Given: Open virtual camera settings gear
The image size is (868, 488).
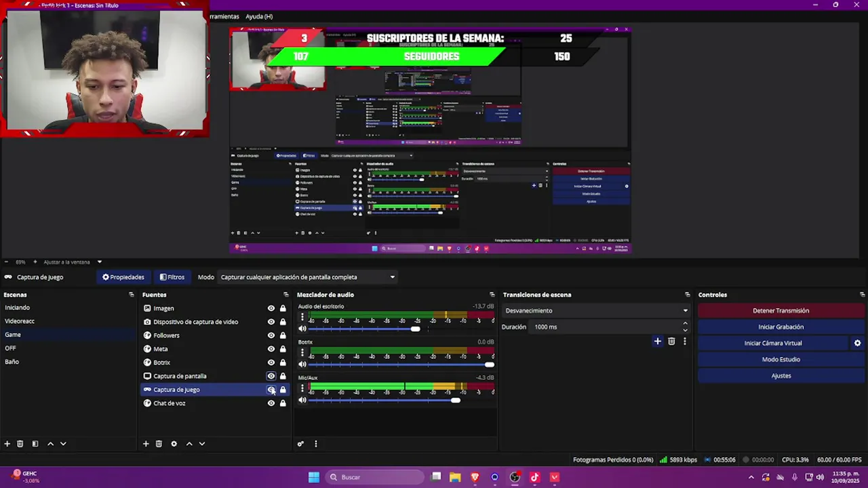Looking at the screenshot, I should click(x=857, y=343).
